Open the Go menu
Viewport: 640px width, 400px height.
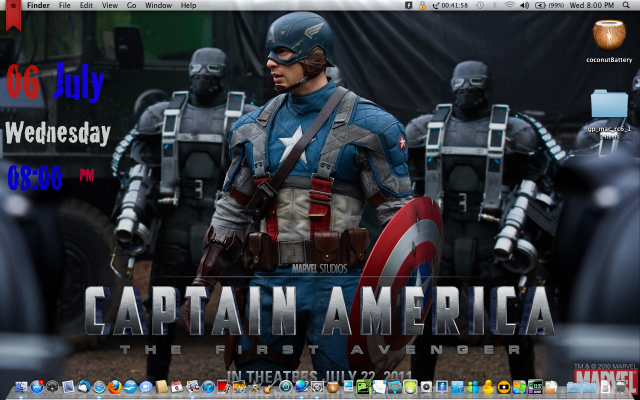[131, 6]
